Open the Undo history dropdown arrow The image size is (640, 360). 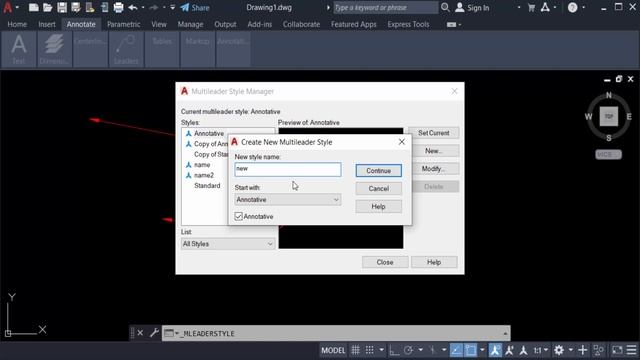pyautogui.click(x=143, y=7)
